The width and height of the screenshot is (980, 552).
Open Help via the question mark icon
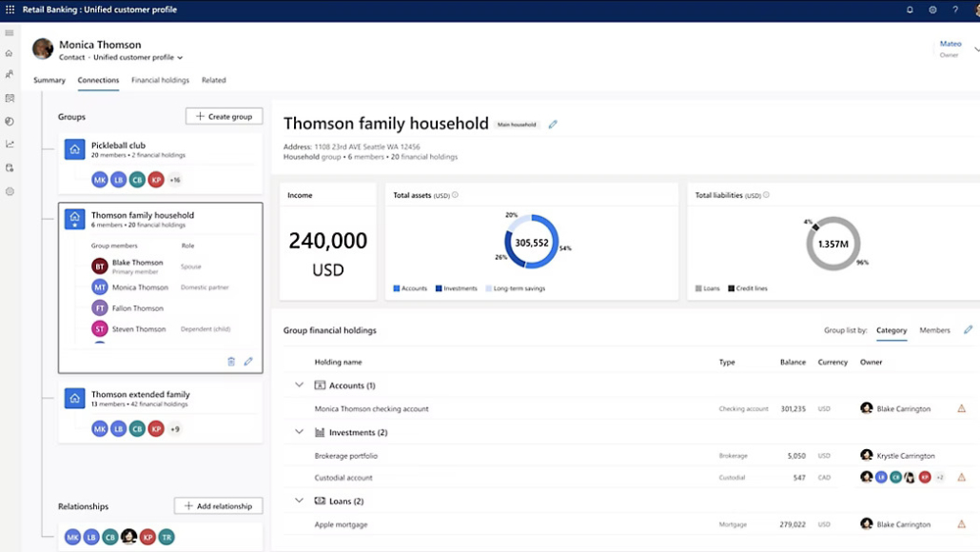(x=954, y=10)
